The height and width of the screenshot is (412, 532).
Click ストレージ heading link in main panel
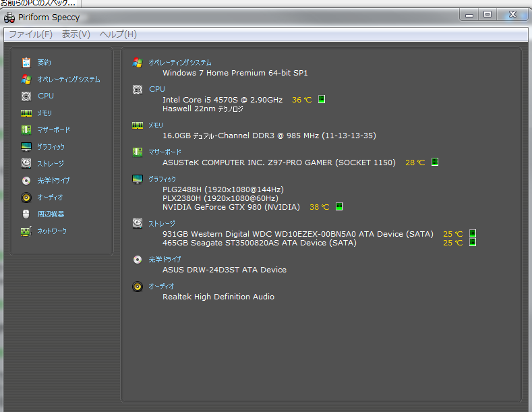(x=162, y=224)
